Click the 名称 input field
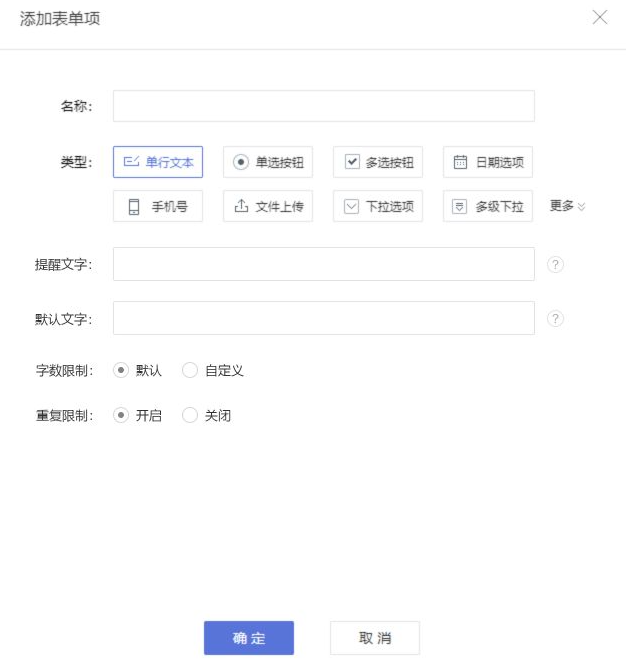The height and width of the screenshot is (660, 626). click(324, 106)
